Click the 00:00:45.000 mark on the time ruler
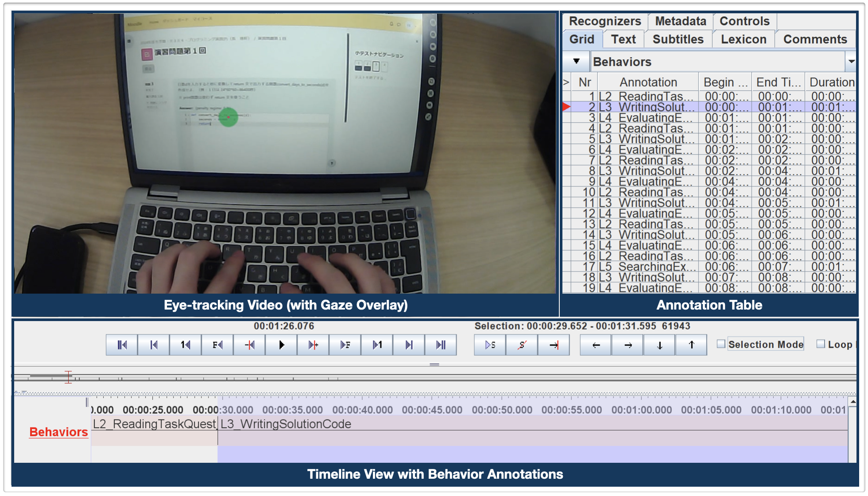868x496 pixels. [x=432, y=410]
